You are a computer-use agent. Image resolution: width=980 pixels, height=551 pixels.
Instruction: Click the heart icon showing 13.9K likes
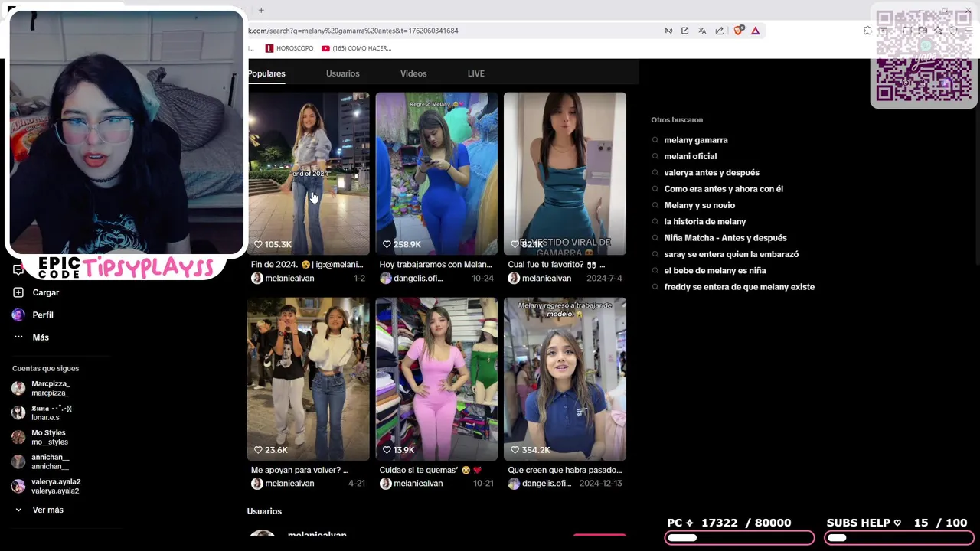click(x=387, y=450)
